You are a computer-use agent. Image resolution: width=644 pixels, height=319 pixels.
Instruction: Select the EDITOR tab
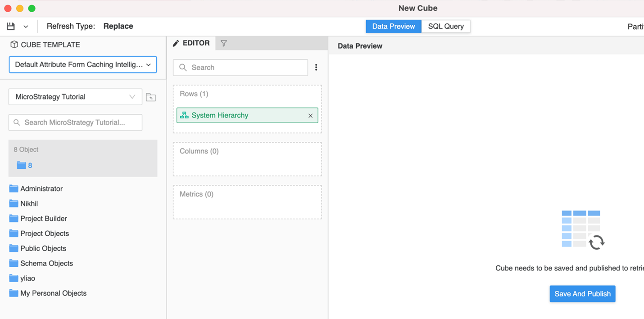click(x=191, y=43)
